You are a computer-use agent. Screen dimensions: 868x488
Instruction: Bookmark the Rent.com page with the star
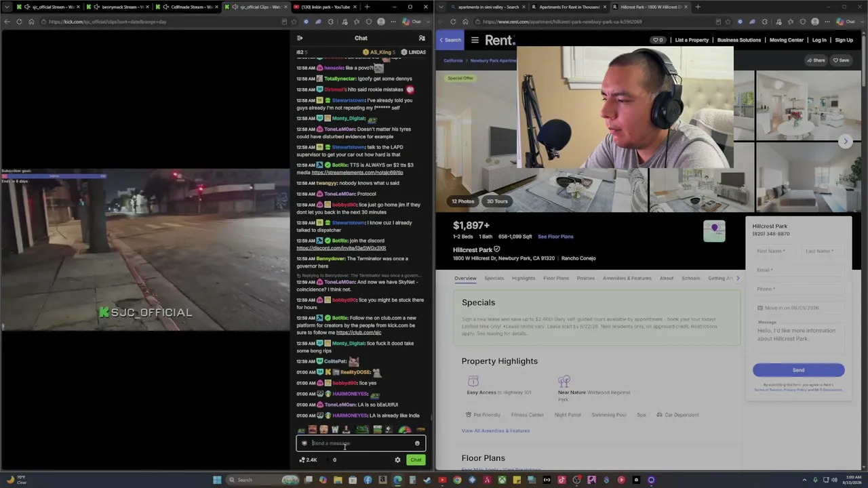click(x=728, y=22)
